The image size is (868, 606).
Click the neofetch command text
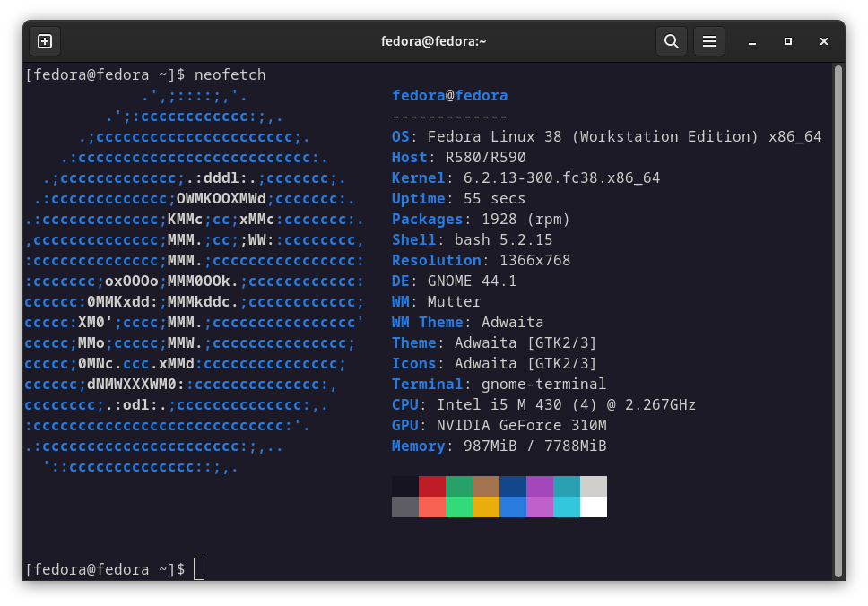(x=230, y=74)
